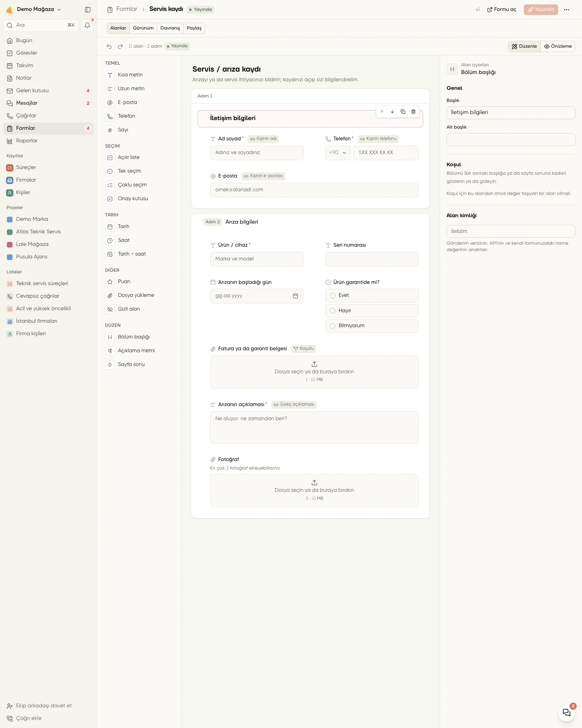Duplicate the İletişim bilgileri section
The height and width of the screenshot is (728, 582).
pyautogui.click(x=403, y=112)
